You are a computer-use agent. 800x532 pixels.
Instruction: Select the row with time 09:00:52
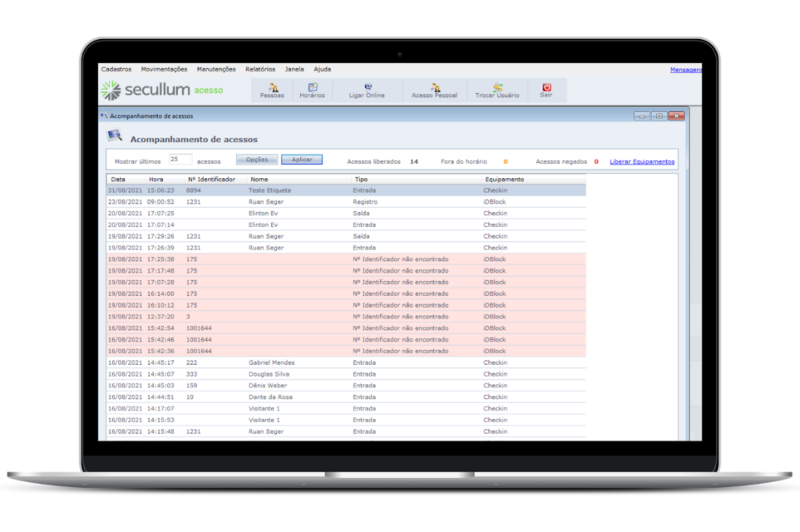click(347, 202)
